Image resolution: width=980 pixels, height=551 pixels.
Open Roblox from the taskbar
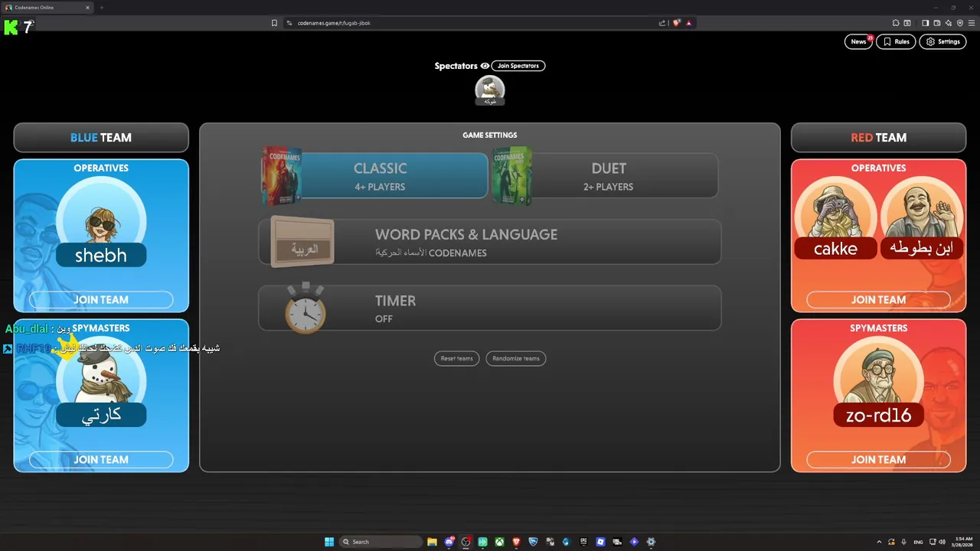pos(601,542)
